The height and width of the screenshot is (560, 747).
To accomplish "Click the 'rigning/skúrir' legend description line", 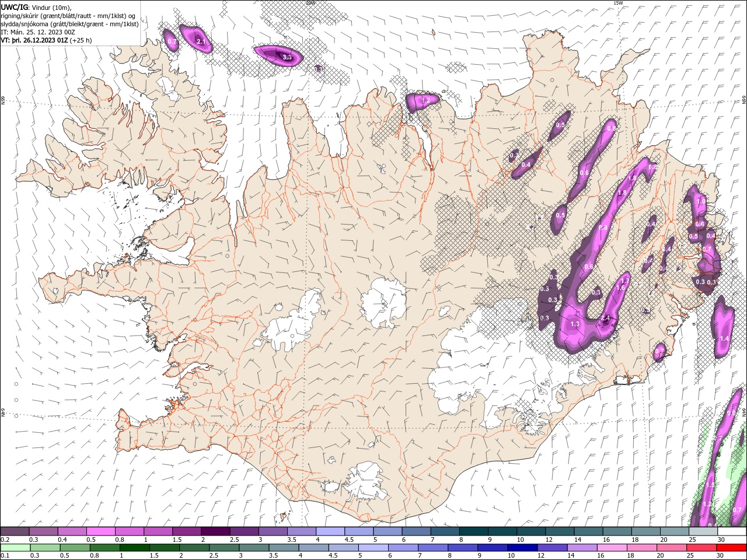I will [x=68, y=16].
